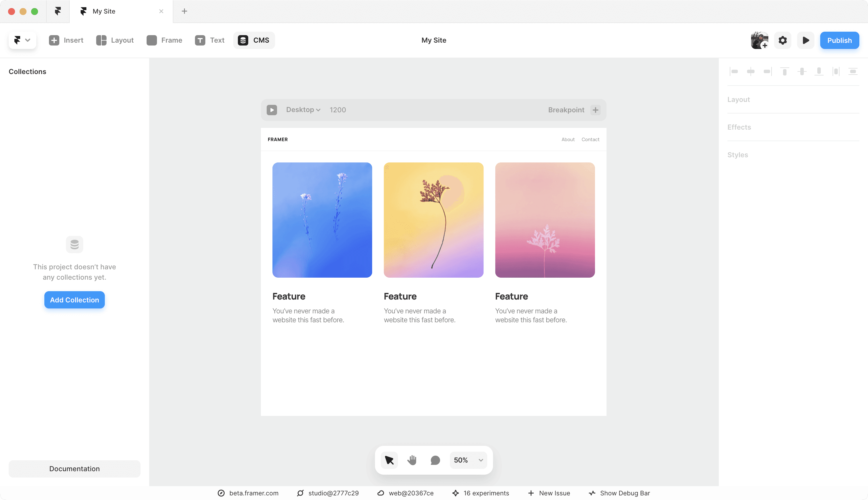Select the pink plant image card
The height and width of the screenshot is (500, 868).
click(x=545, y=220)
